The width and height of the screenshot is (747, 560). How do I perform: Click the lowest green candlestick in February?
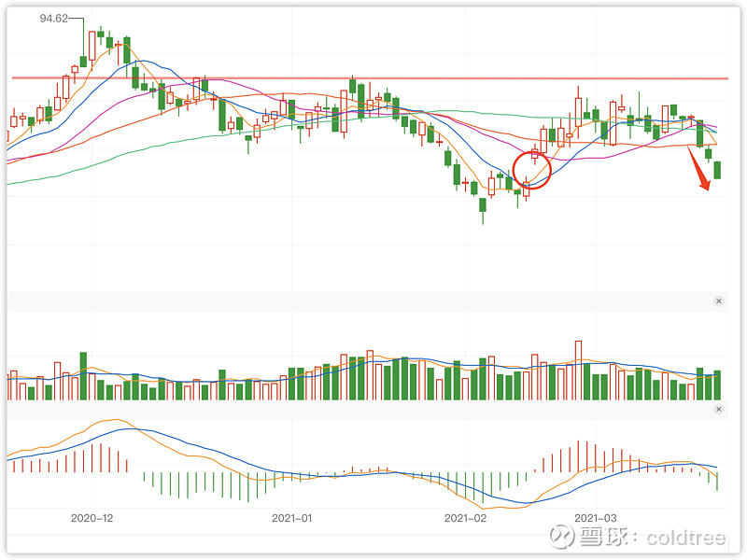pyautogui.click(x=483, y=207)
